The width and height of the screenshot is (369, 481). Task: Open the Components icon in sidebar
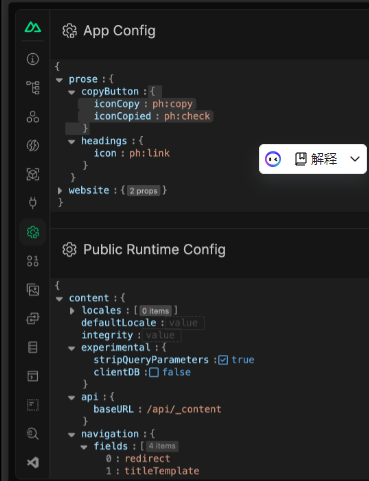point(33,117)
